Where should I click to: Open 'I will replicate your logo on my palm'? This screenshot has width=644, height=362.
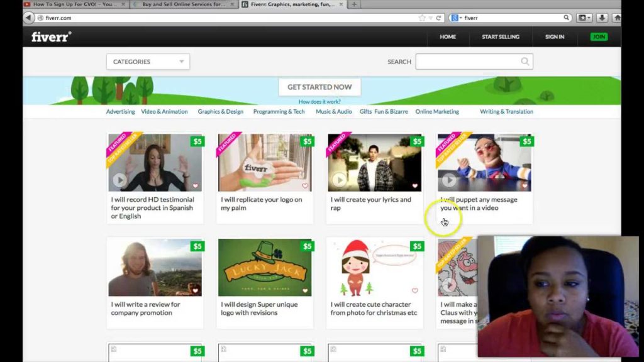pos(261,204)
